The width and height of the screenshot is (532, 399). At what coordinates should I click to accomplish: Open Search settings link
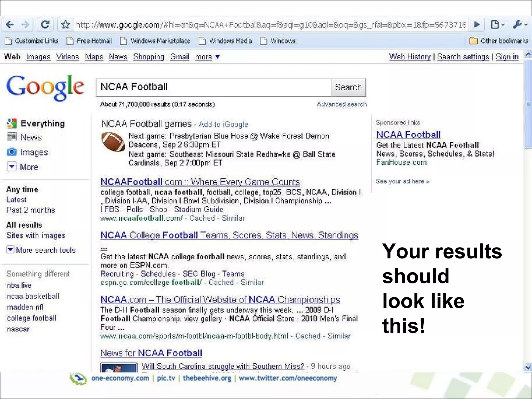point(463,57)
